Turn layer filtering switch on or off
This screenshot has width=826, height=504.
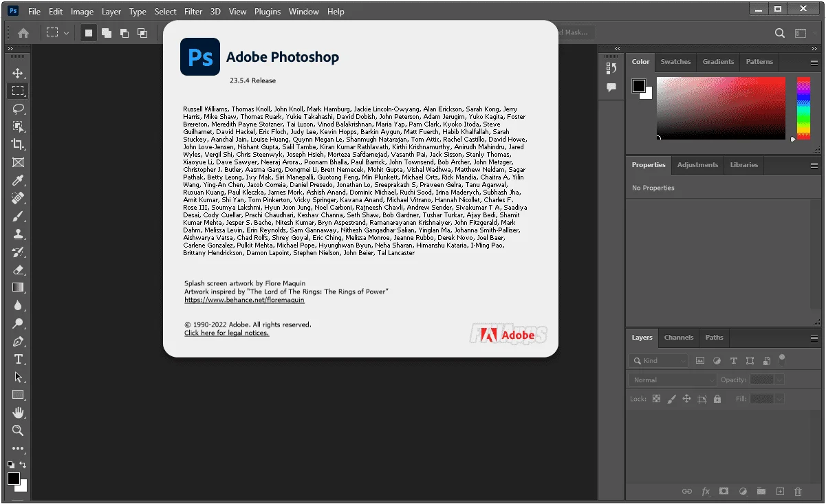point(782,359)
